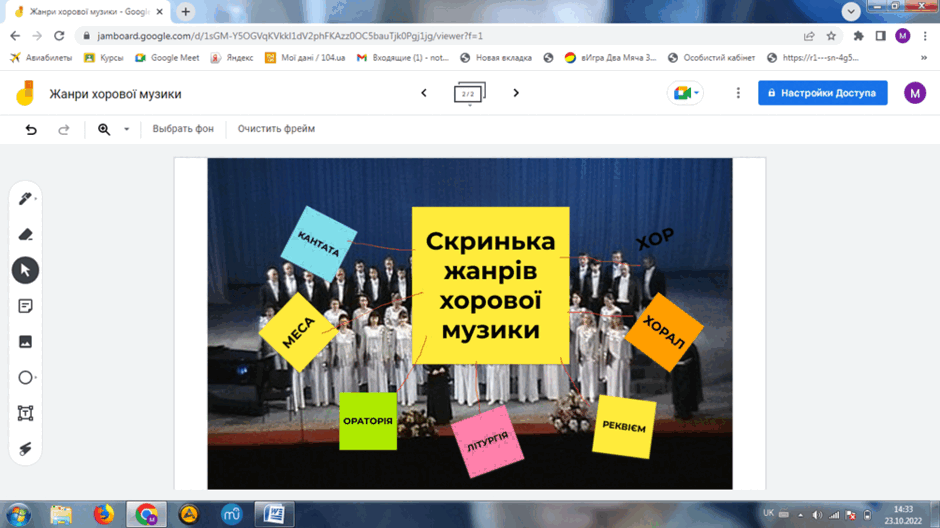Undo the last action

[31, 129]
